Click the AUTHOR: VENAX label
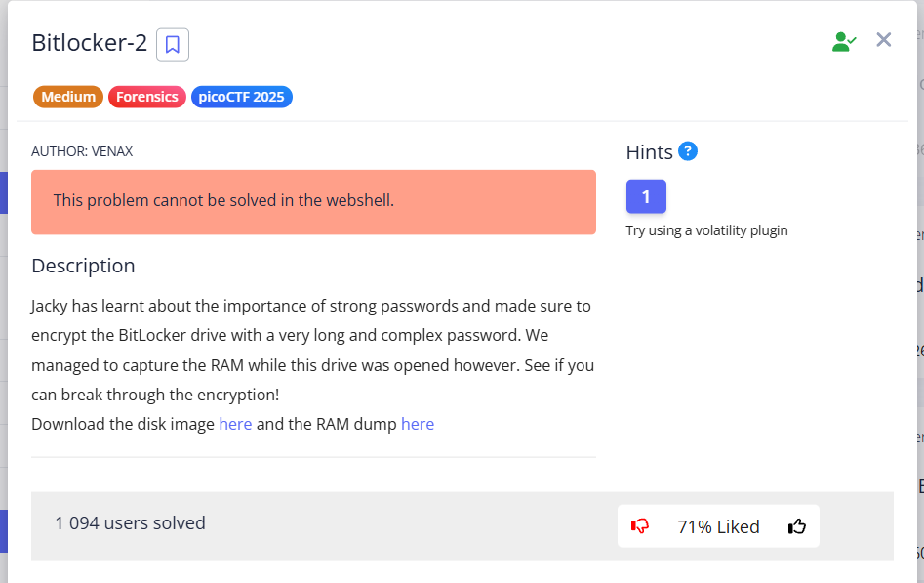 (82, 151)
